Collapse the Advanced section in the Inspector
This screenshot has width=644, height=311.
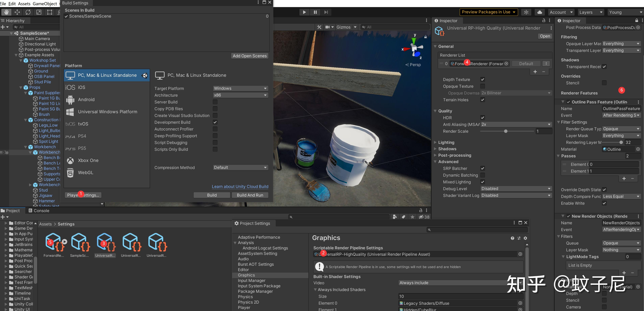435,162
